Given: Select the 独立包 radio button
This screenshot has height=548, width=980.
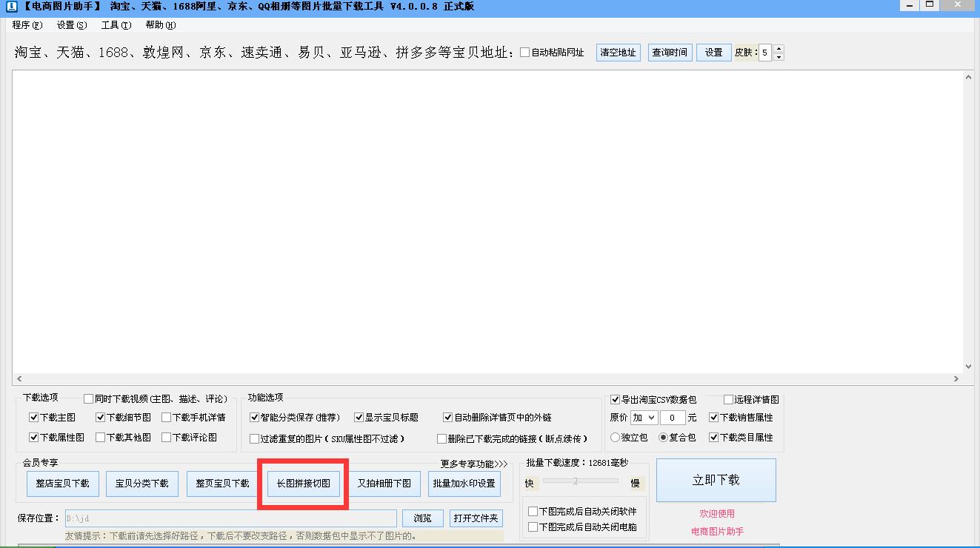Looking at the screenshot, I should [x=614, y=436].
